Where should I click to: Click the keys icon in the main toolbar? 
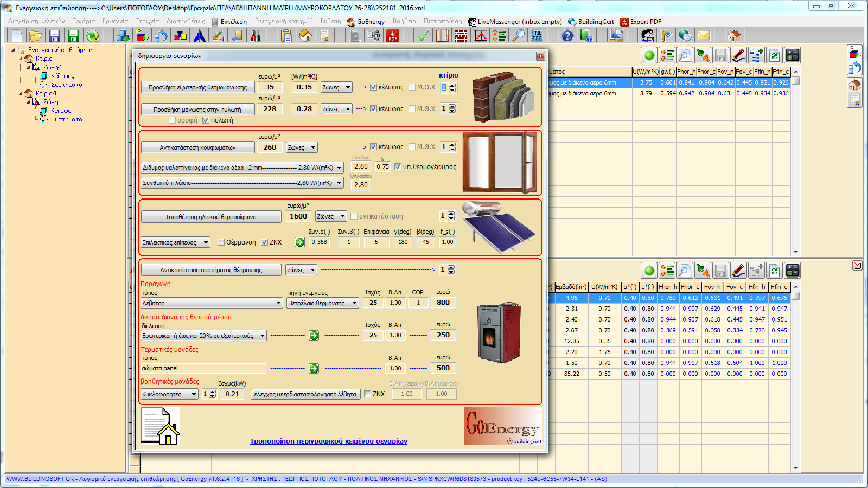(x=666, y=36)
